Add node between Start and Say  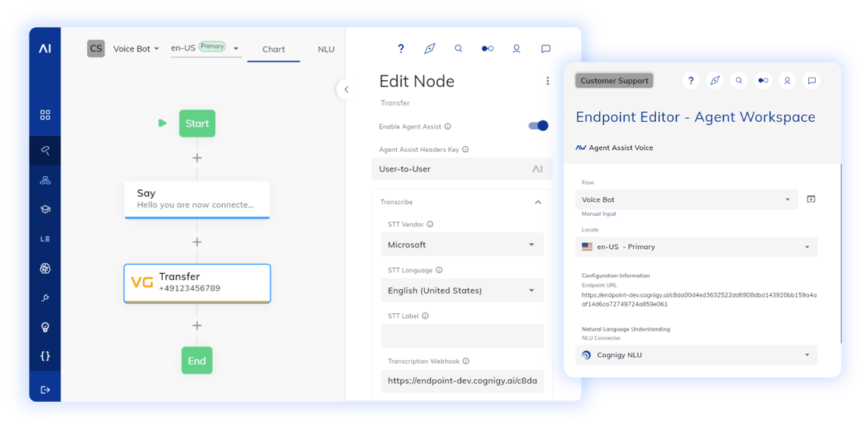click(x=196, y=158)
